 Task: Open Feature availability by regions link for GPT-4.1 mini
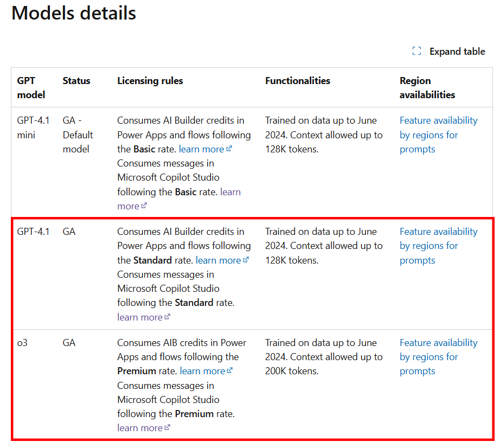[439, 135]
